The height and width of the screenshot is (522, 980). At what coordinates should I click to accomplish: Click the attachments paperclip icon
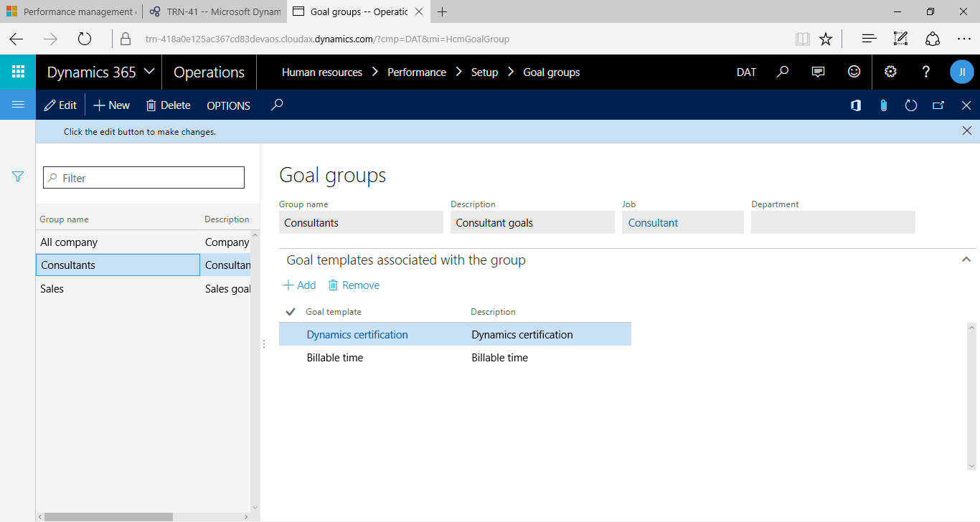tap(883, 105)
